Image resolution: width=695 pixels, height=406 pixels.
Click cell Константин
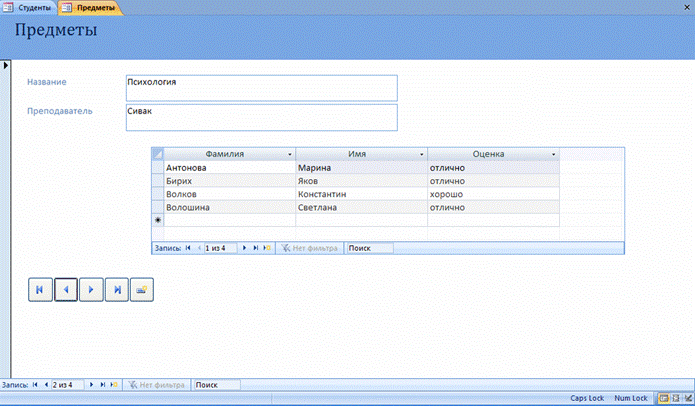click(x=362, y=194)
